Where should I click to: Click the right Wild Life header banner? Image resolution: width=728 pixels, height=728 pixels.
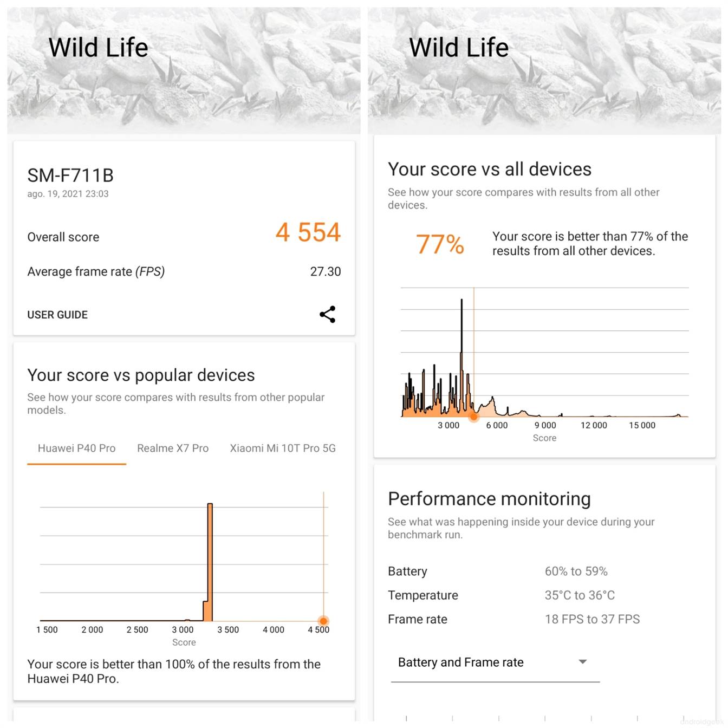click(x=544, y=70)
